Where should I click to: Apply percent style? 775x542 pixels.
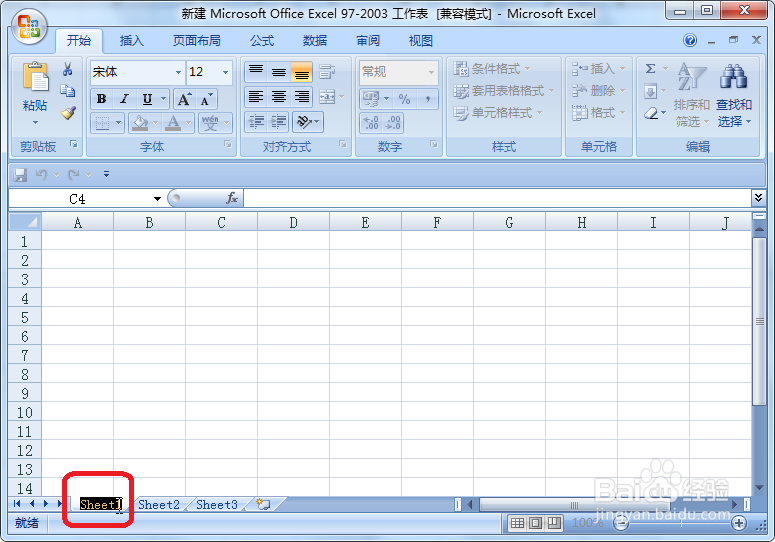404,99
